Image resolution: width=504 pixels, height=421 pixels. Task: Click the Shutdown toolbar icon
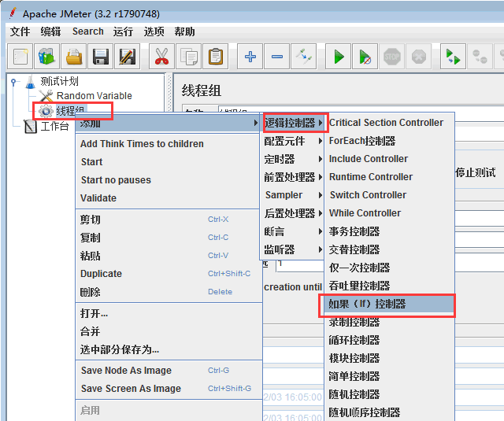pyautogui.click(x=418, y=57)
